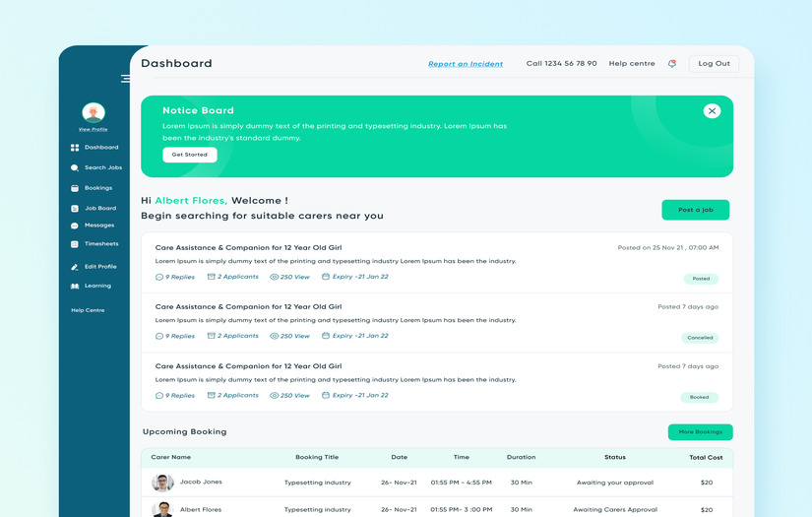Click replies icon on the Cancelled job
This screenshot has width=812, height=517.
coord(159,336)
